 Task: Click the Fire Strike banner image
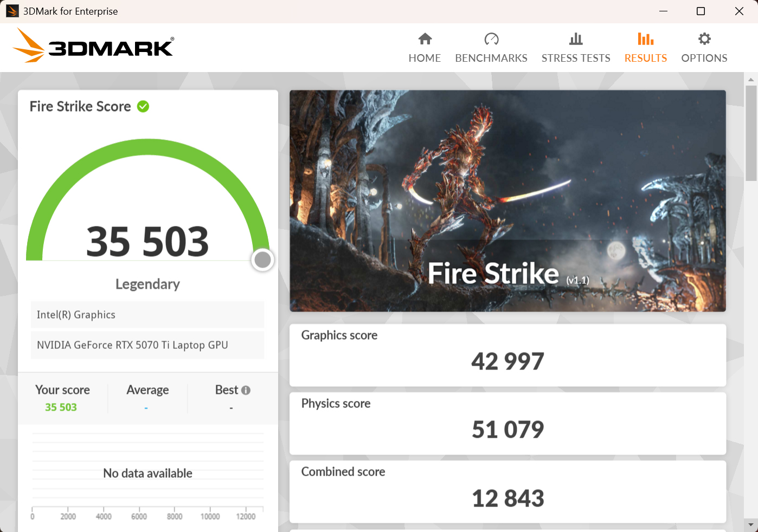[508, 200]
